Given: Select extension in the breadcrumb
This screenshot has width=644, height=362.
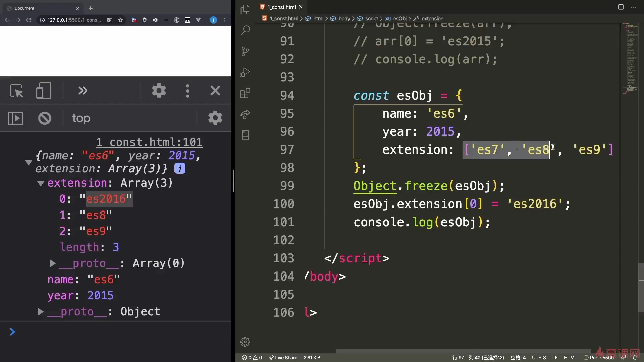Looking at the screenshot, I should (432, 19).
